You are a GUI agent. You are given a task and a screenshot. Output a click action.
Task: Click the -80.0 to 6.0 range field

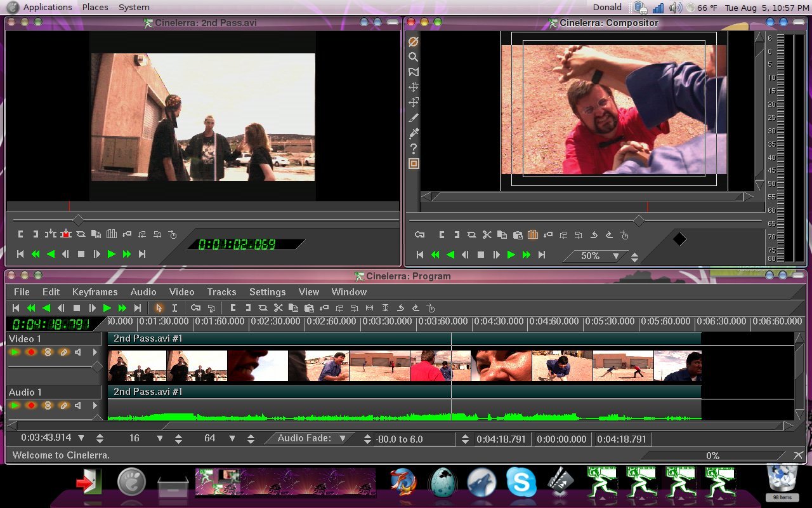click(x=415, y=439)
